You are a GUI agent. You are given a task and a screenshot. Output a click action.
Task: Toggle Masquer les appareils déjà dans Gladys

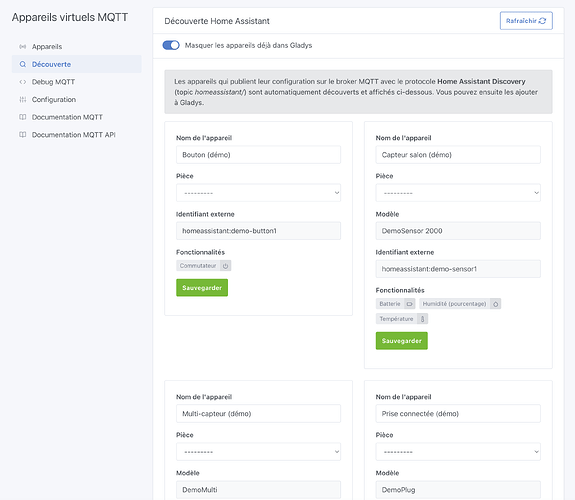(x=171, y=45)
